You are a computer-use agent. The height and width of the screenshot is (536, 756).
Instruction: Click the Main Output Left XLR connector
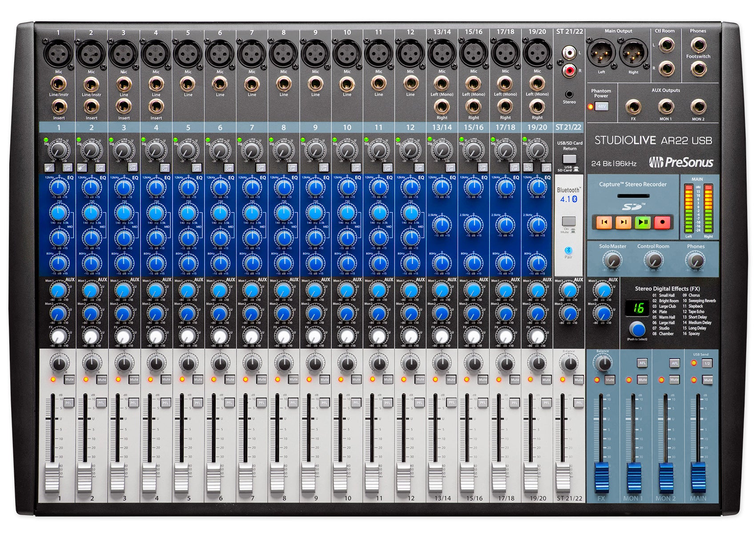click(x=601, y=53)
